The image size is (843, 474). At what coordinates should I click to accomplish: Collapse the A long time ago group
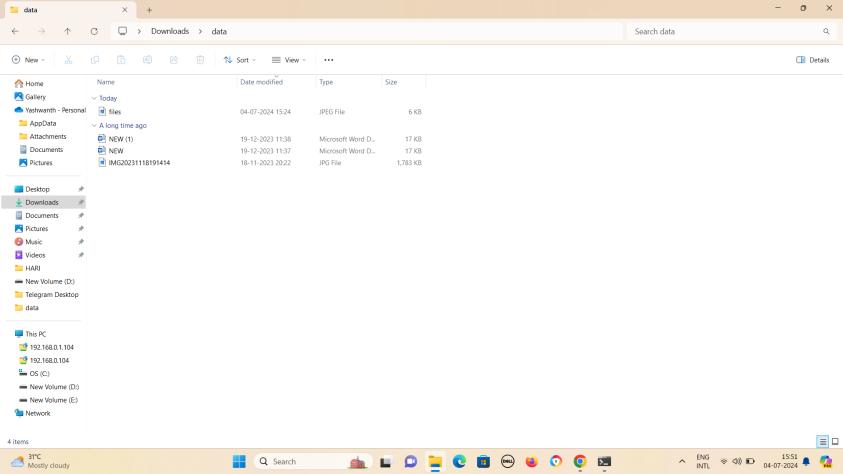click(x=94, y=125)
